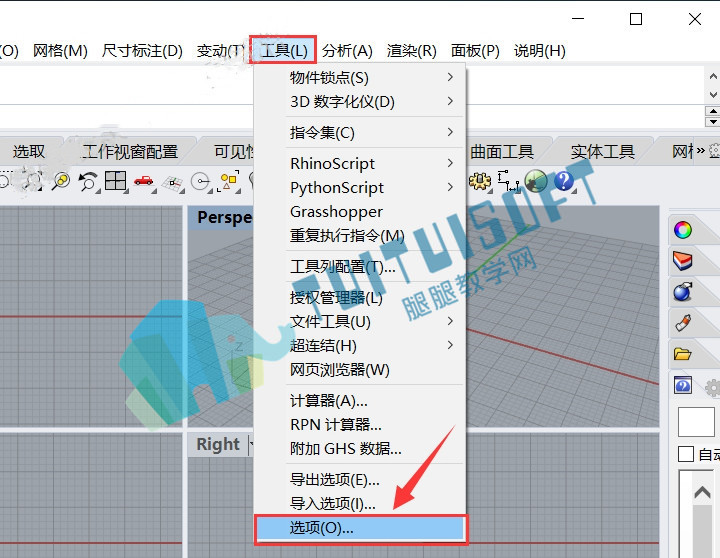This screenshot has height=558, width=720.
Task: Click command history scrollbar up arrow
Action: pos(713,76)
